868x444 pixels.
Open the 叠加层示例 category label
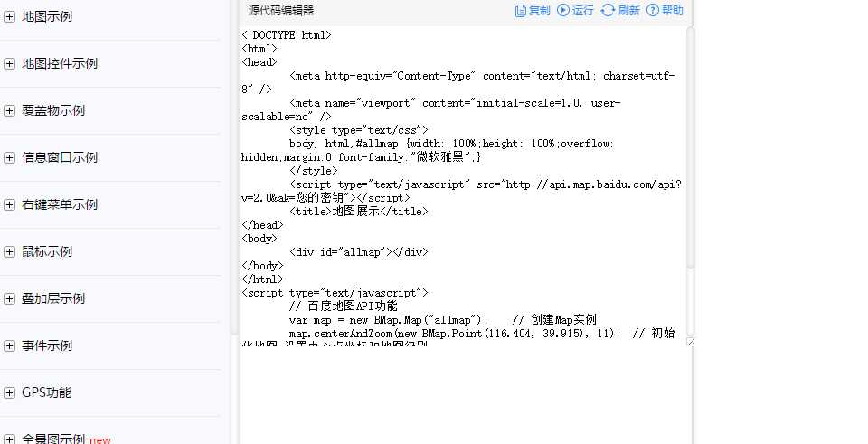click(x=53, y=299)
